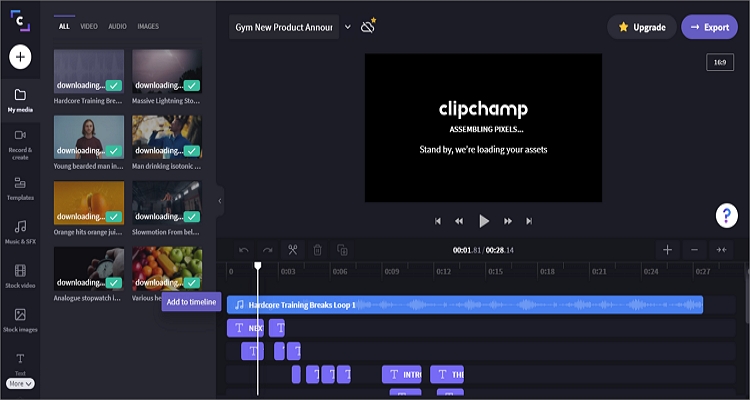Click the 0:12 mark on timeline ruler

coord(443,272)
